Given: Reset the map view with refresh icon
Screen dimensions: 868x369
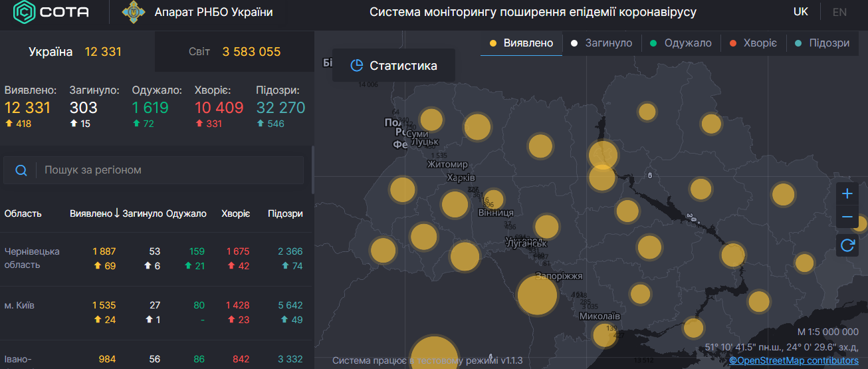Looking at the screenshot, I should [x=847, y=245].
